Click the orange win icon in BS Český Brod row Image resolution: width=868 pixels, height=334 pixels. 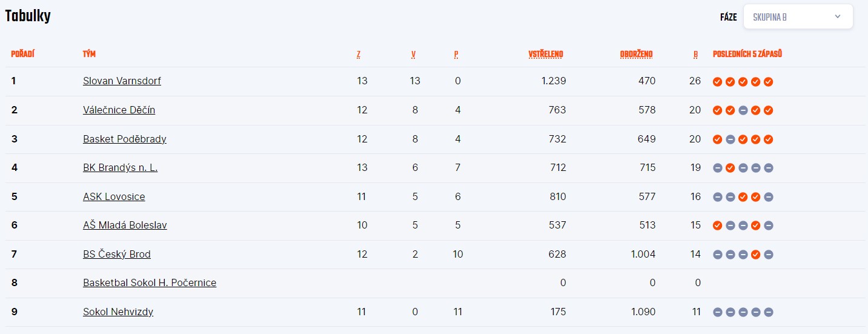click(755, 255)
